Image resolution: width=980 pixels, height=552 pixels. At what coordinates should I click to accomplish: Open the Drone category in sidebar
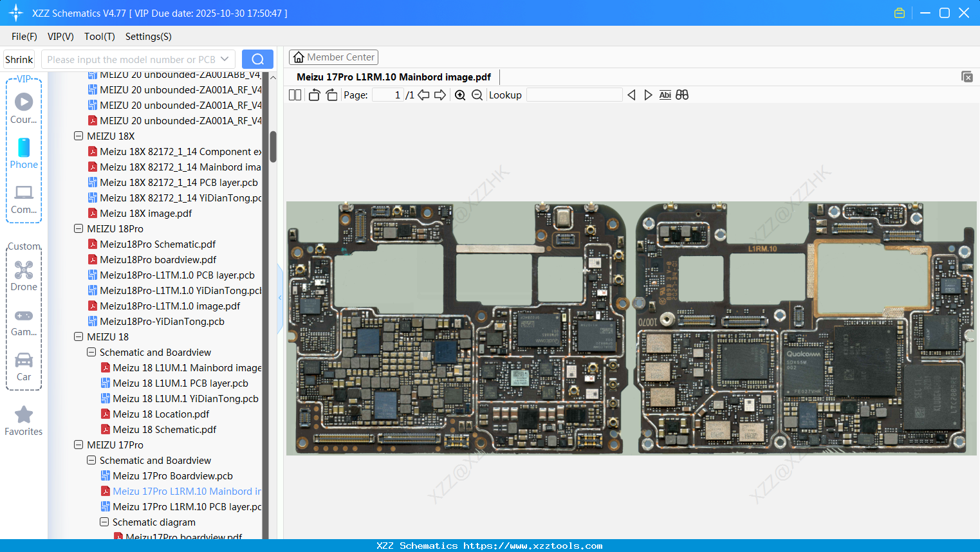[x=24, y=276]
